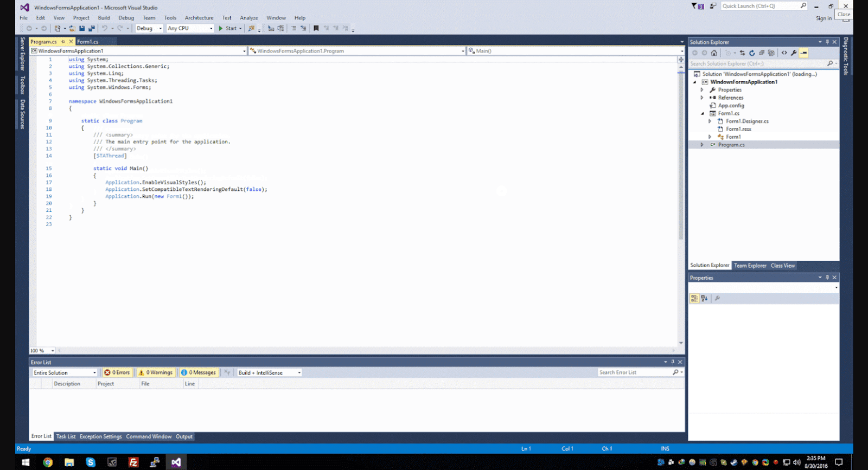This screenshot has height=470, width=868.
Task: Click the Save All toolbar icon
Action: [91, 28]
